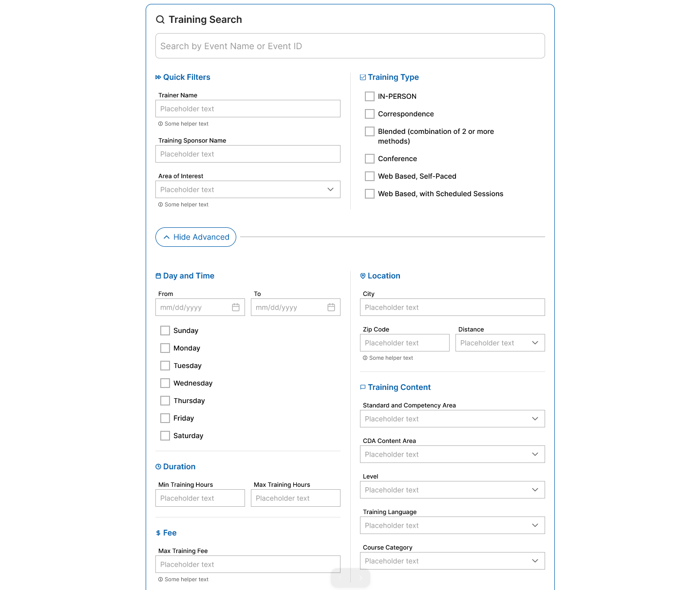Click the right chevron button at bottom
The image size is (700, 590).
tap(360, 578)
